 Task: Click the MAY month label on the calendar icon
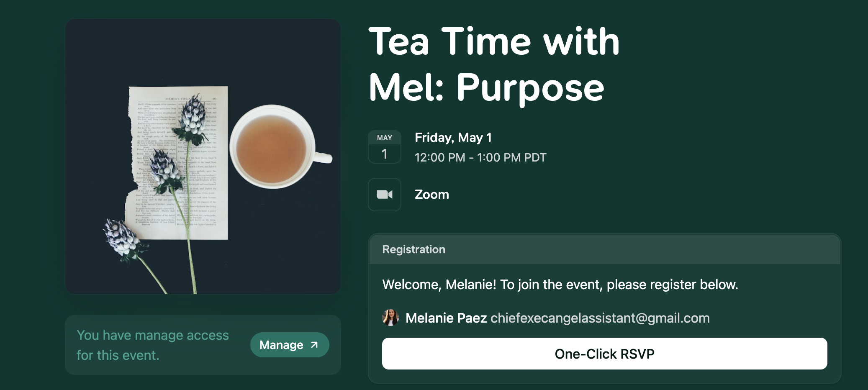(x=385, y=138)
